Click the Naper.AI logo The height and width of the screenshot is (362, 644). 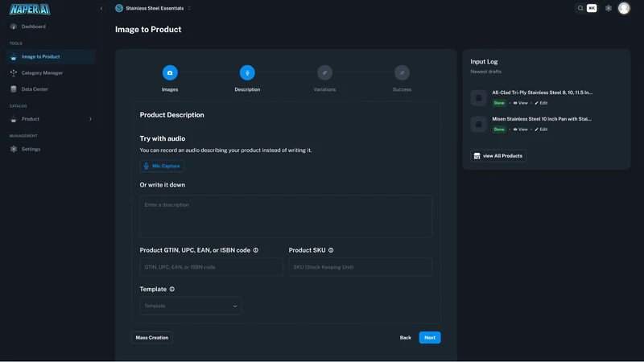(30, 9)
